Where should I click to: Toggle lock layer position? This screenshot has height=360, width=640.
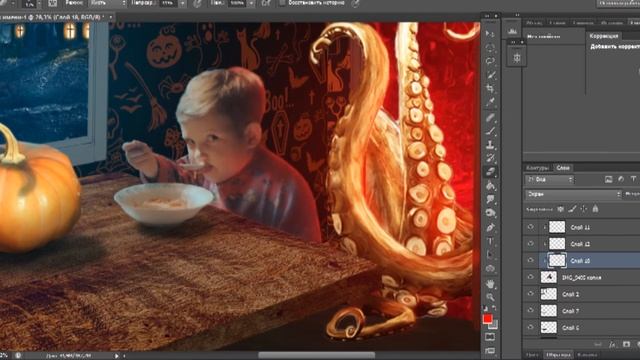tap(584, 209)
